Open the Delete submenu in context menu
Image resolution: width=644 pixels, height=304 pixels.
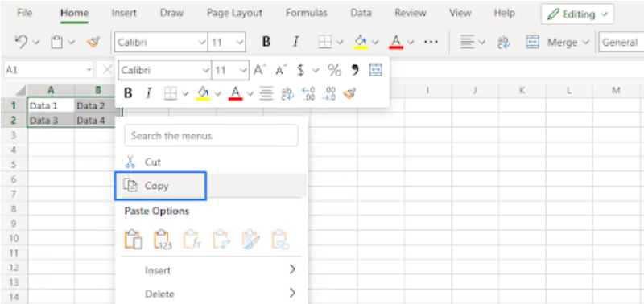(211, 294)
